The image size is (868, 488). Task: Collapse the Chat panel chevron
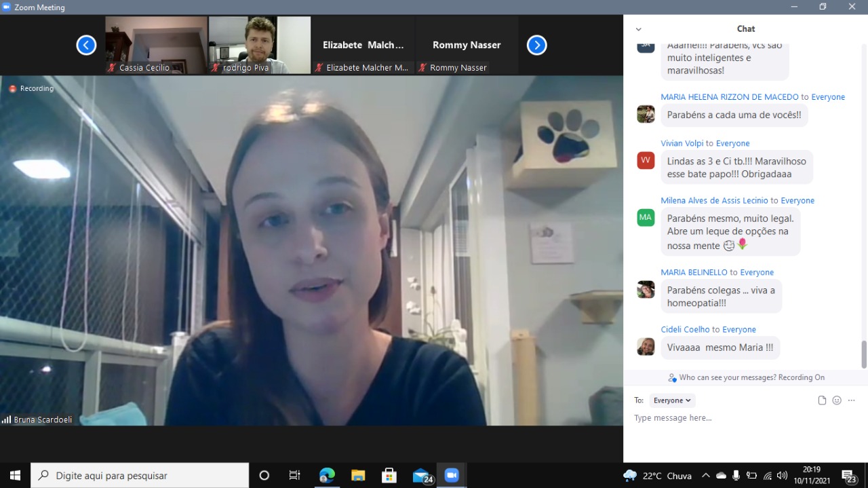(x=638, y=29)
